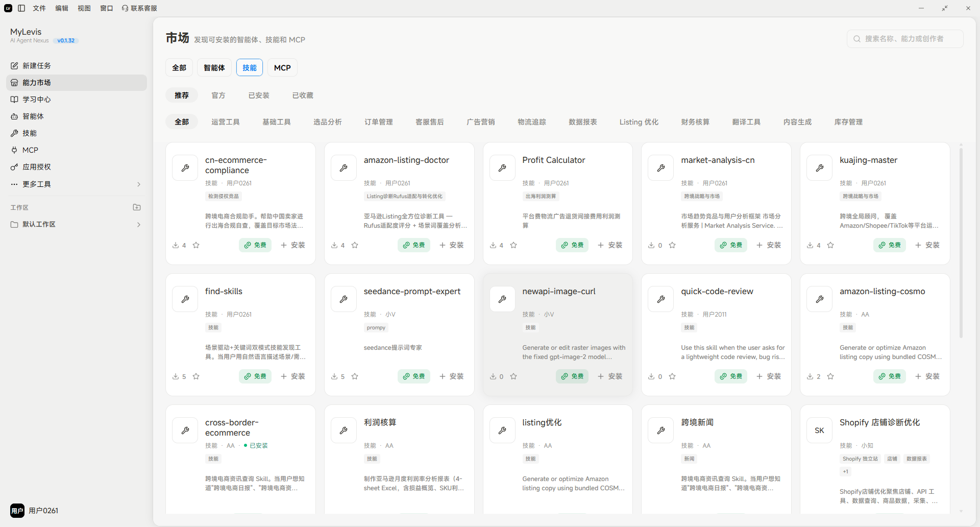This screenshot has height=527, width=980.
Task: Favorite Profit Calculator with star
Action: coord(513,245)
